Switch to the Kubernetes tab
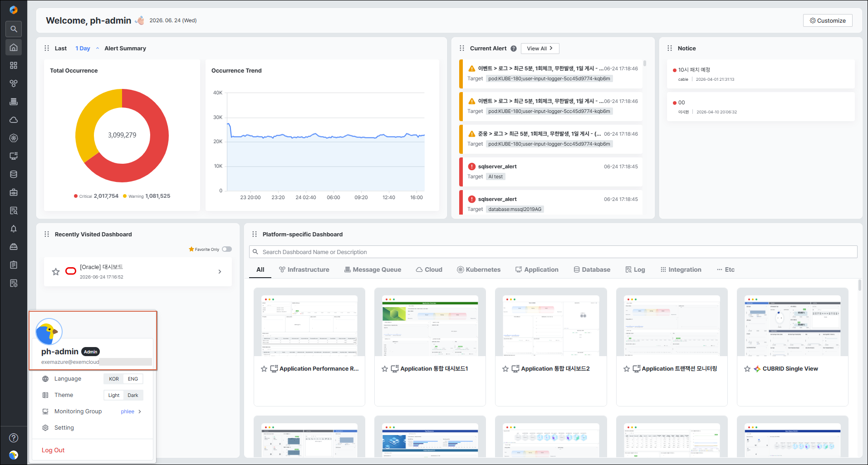Viewport: 868px width, 465px height. 478,269
